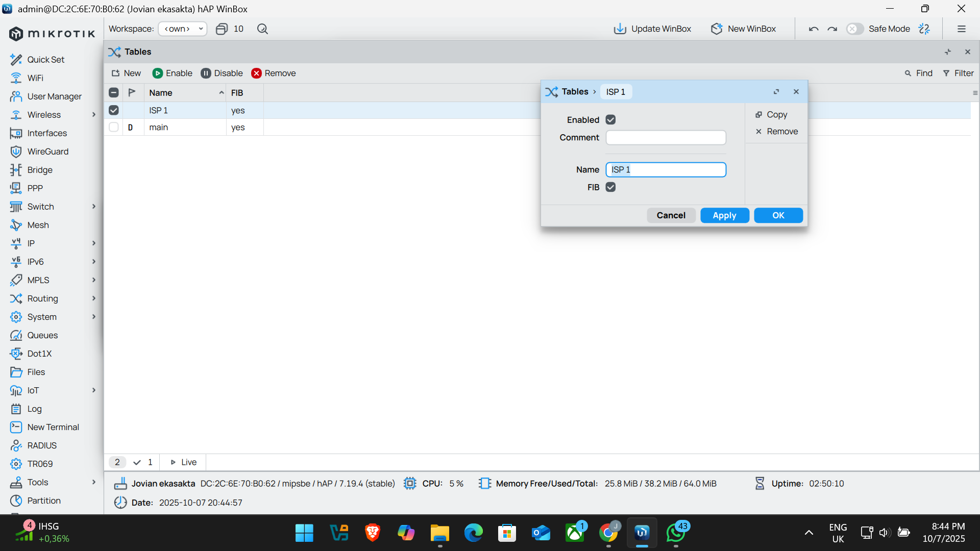Click Find in Tables toolbar
Screen dimensions: 980x551
point(919,73)
